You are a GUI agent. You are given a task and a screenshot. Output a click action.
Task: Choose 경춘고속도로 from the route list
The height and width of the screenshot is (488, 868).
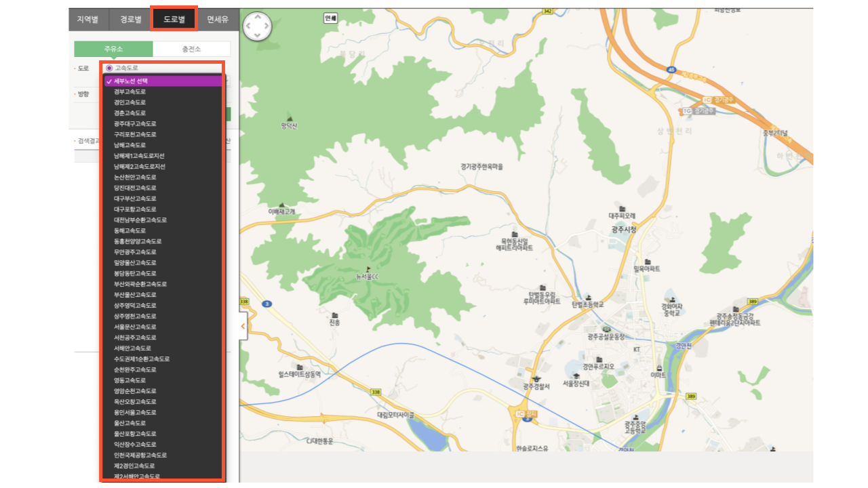click(163, 113)
